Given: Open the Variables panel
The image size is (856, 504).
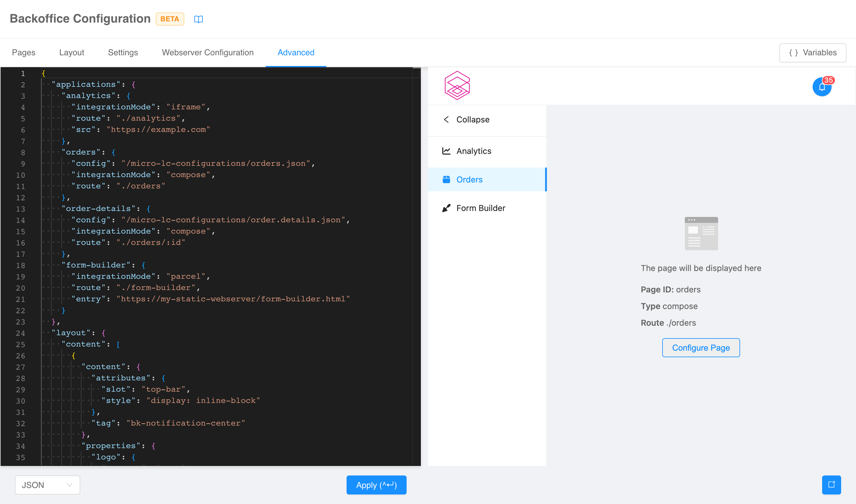Looking at the screenshot, I should click(x=812, y=53).
